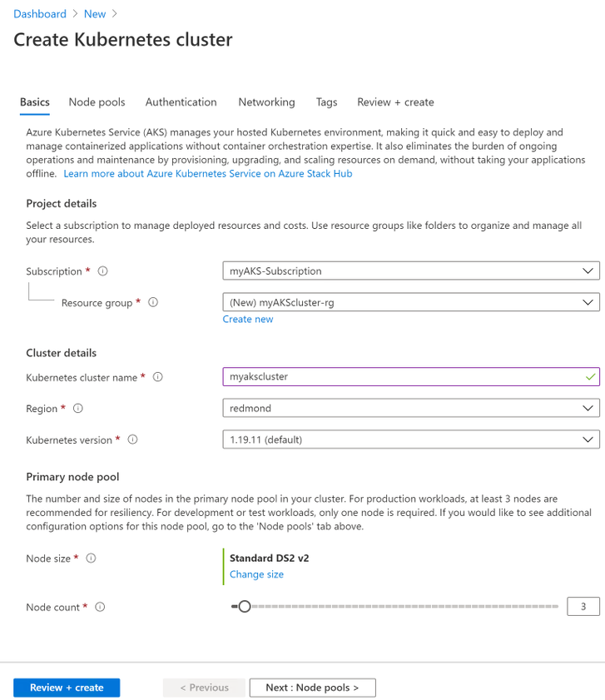Click the Dashboard breadcrumb link

40,14
